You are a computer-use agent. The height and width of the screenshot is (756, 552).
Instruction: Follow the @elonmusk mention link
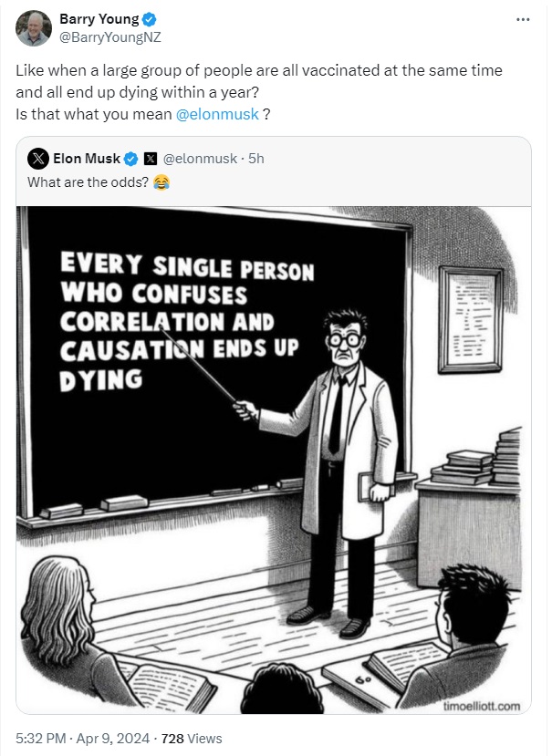[x=217, y=114]
